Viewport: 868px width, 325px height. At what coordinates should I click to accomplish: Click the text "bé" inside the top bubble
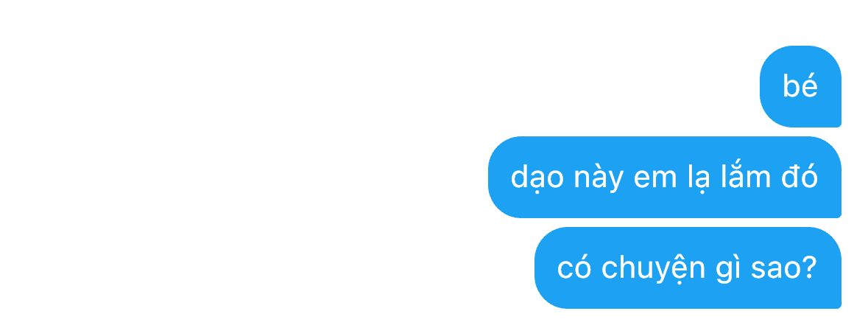(x=800, y=86)
